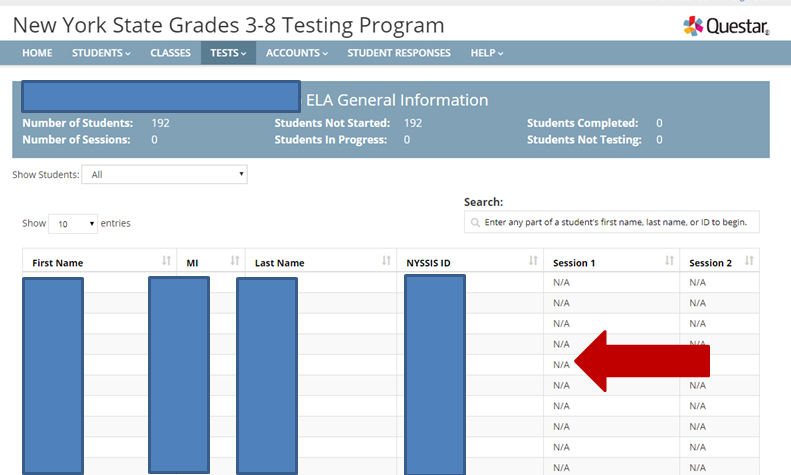This screenshot has height=475, width=791.
Task: Open STUDENT RESPONSES page
Action: click(x=399, y=53)
